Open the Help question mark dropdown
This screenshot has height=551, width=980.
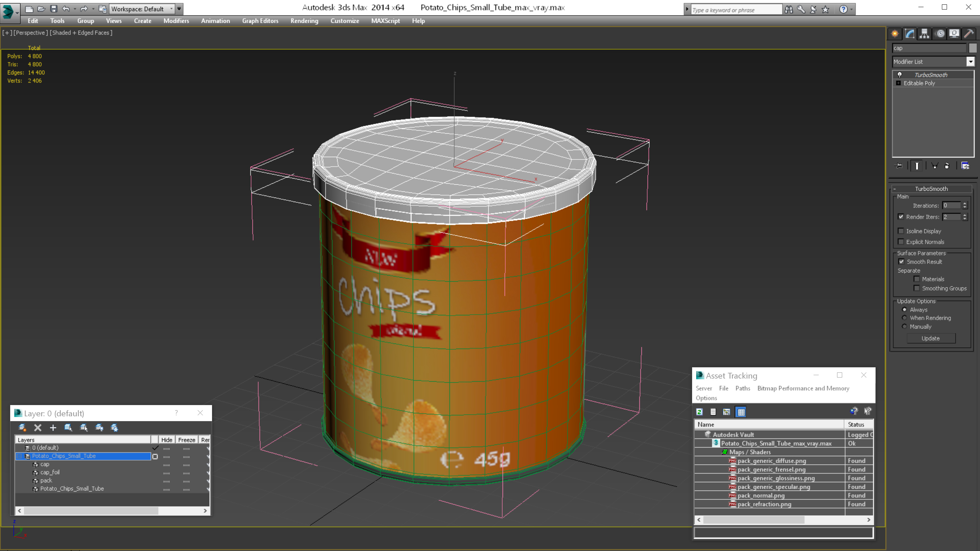[x=851, y=10]
